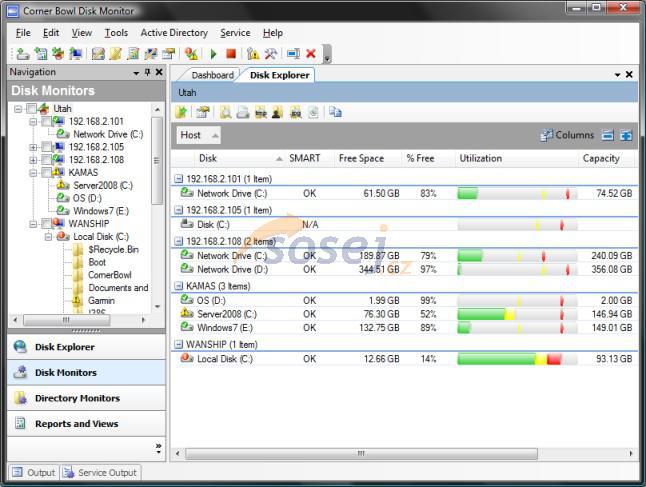Screen dimensions: 646x487
Task: Click the collapse all groups icon beside Columns
Action: pyautogui.click(x=608, y=135)
